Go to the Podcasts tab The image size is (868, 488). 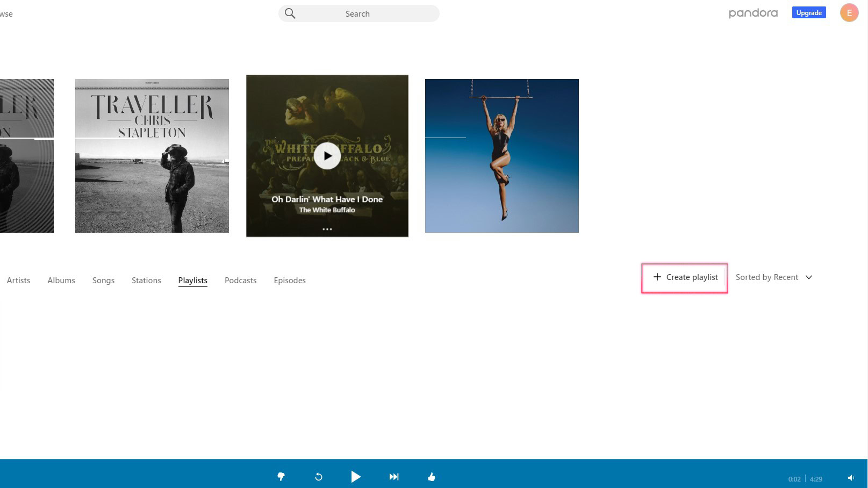[240, 281]
